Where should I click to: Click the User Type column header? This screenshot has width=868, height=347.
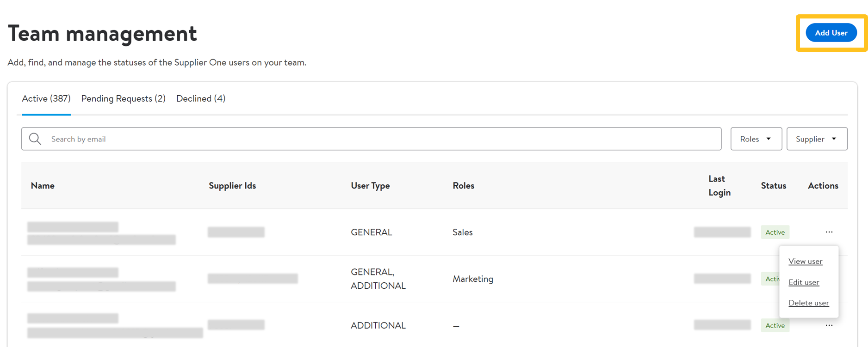coord(370,185)
